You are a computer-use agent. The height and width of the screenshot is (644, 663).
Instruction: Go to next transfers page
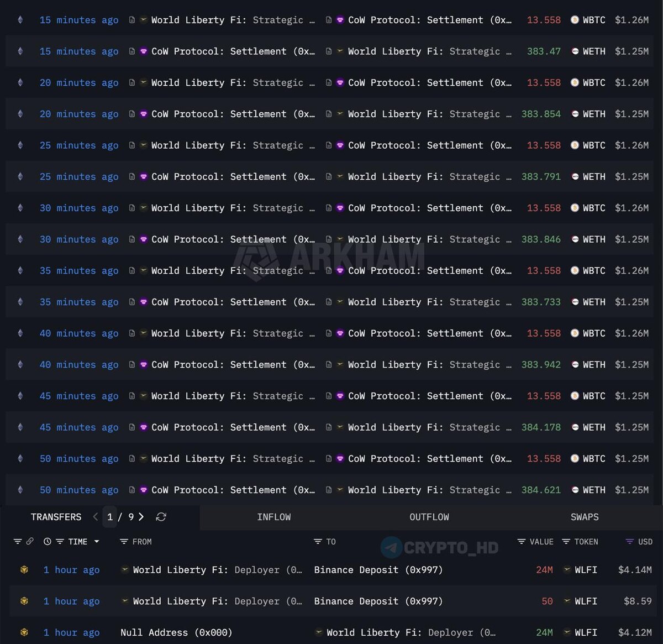141,517
